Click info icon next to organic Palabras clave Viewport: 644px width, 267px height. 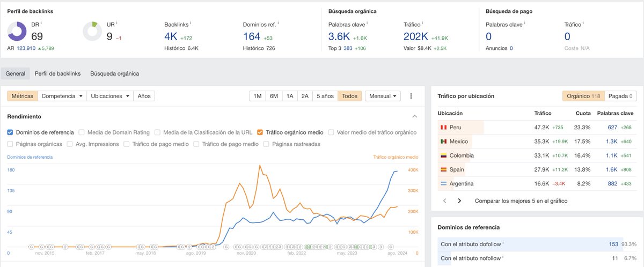point(368,23)
